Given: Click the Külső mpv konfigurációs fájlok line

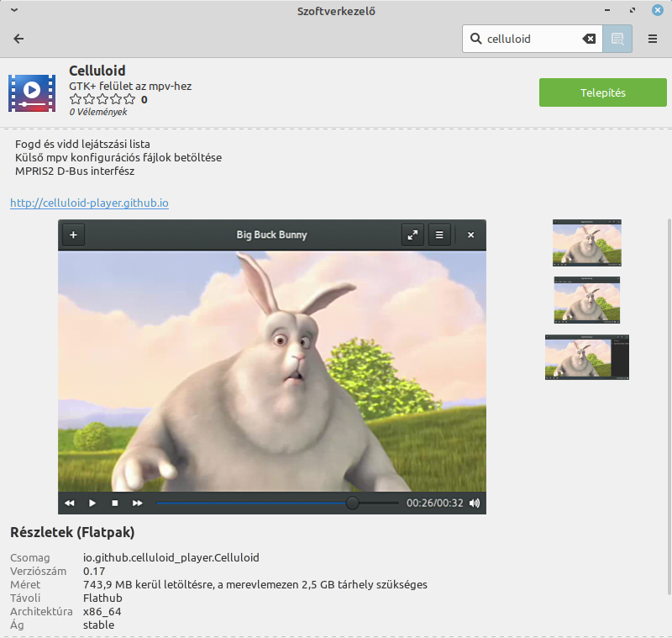Looking at the screenshot, I should pyautogui.click(x=118, y=158).
